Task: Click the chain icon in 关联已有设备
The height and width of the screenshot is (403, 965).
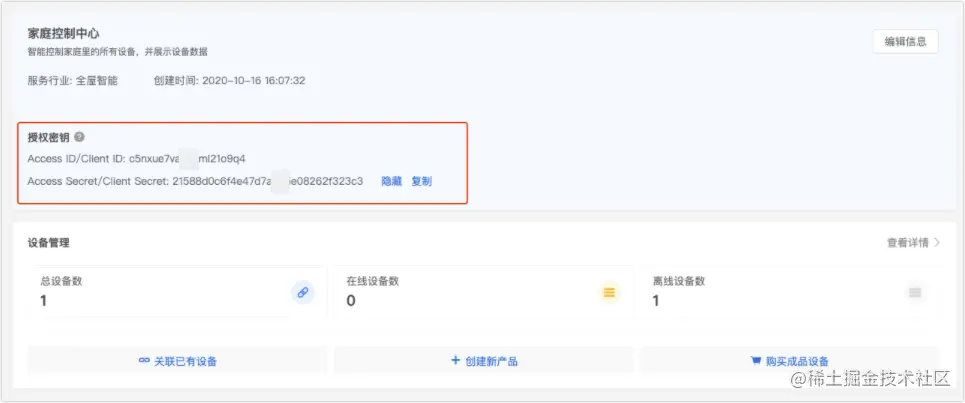Action: 145,361
